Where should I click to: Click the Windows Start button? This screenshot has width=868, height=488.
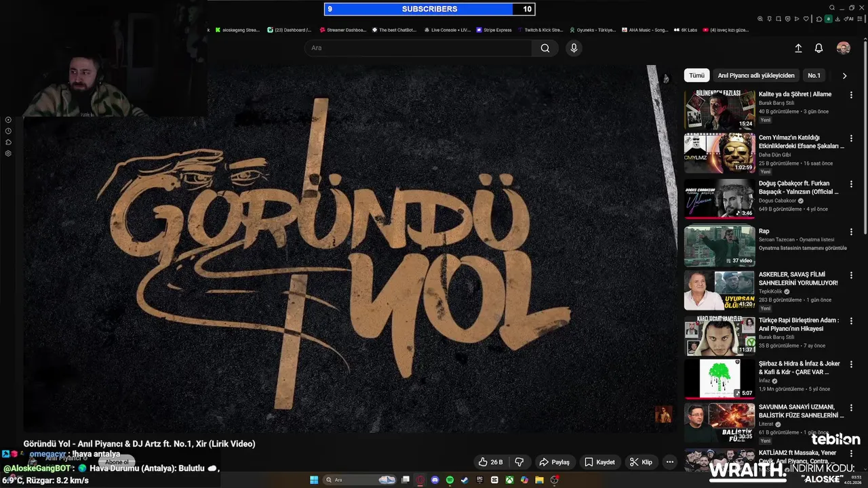point(314,480)
